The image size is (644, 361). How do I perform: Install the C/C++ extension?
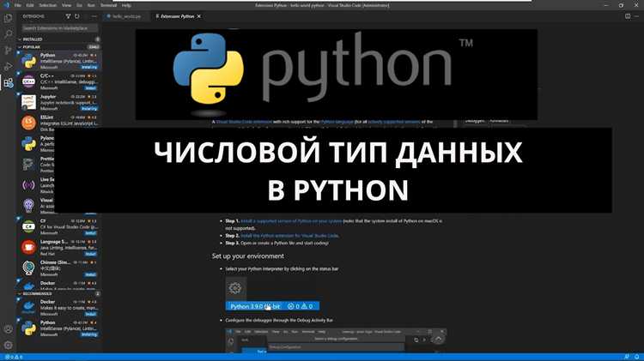pyautogui.click(x=90, y=87)
